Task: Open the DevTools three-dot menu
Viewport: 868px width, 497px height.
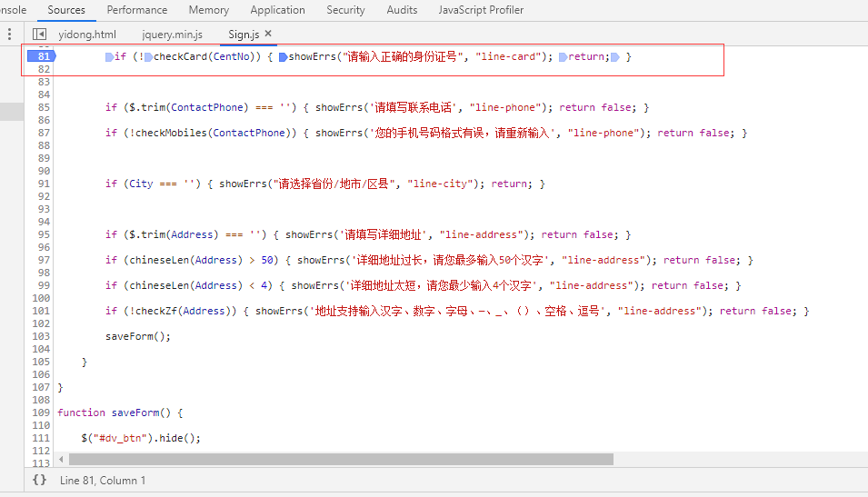Action: click(9, 35)
